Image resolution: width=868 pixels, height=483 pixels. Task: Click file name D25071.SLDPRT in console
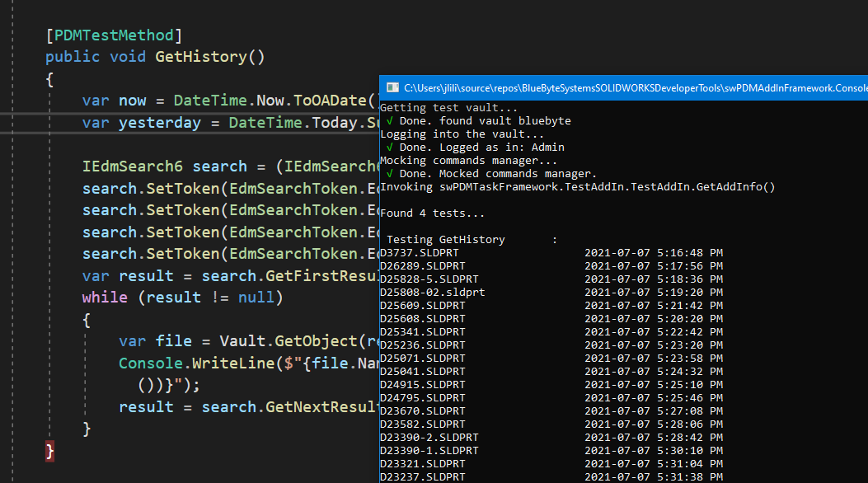423,359
